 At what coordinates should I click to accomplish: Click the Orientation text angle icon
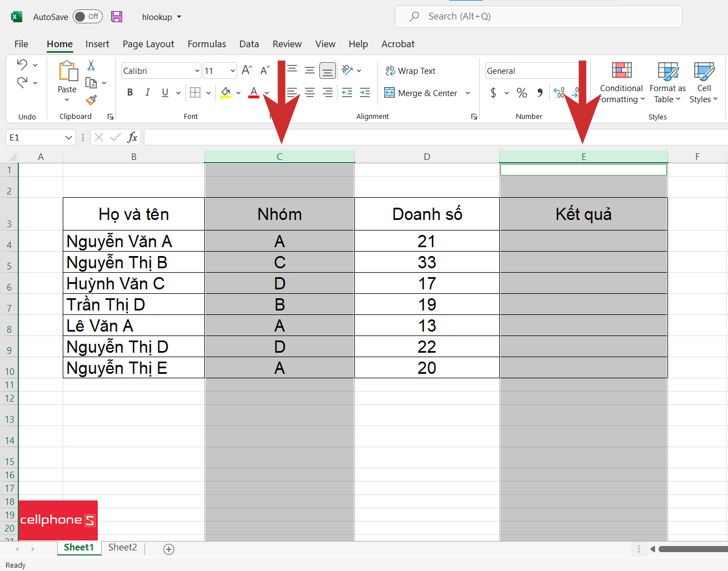click(x=348, y=70)
